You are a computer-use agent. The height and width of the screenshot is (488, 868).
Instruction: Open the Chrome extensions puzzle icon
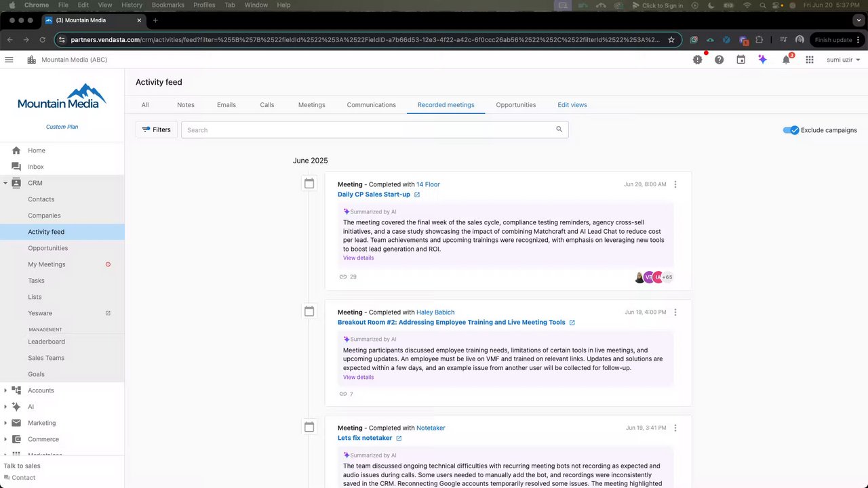click(759, 40)
